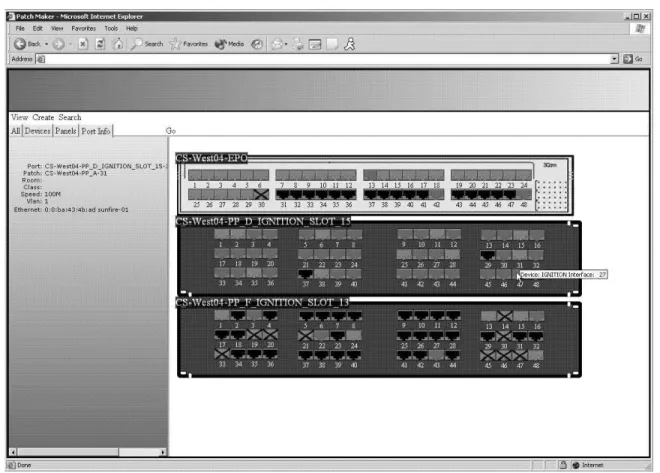
Task: Select the Panels tab
Action: pyautogui.click(x=66, y=131)
